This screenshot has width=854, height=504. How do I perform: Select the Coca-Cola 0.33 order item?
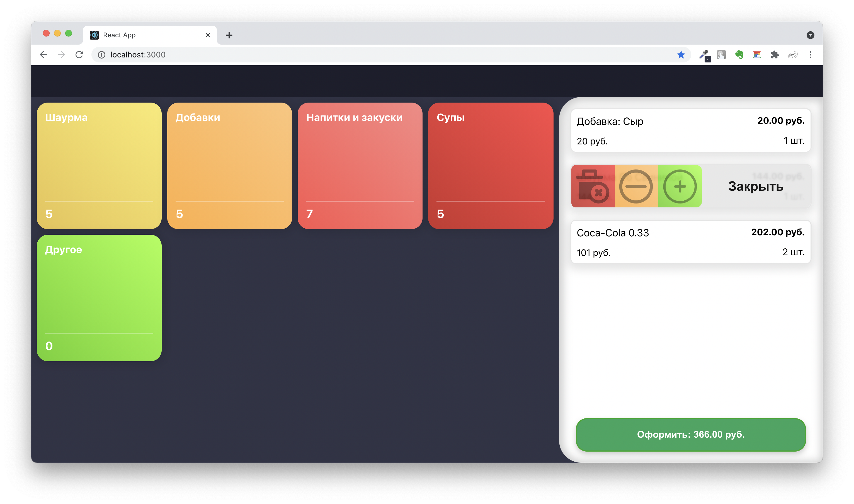[x=691, y=242]
